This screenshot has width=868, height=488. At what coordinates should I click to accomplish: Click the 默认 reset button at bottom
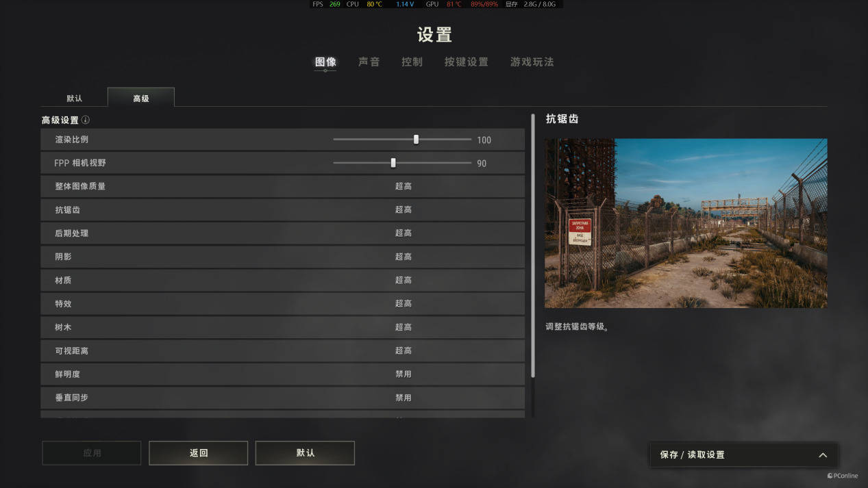click(x=306, y=453)
